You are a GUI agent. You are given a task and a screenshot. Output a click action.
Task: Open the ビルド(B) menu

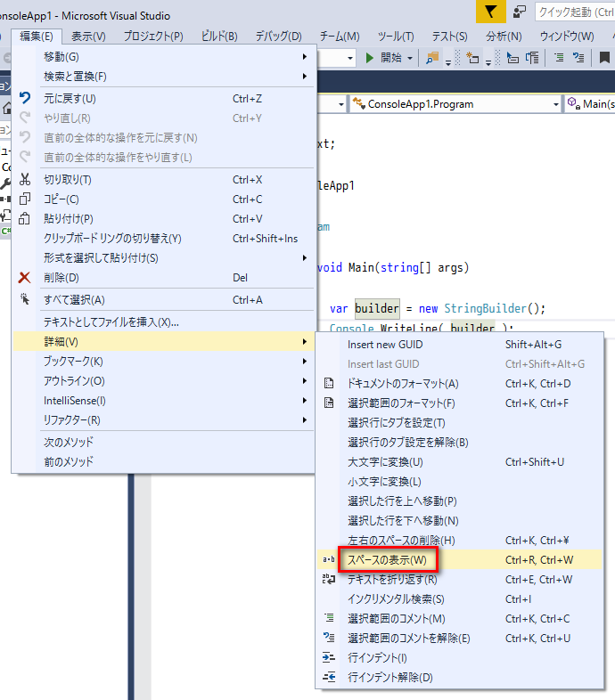click(219, 37)
